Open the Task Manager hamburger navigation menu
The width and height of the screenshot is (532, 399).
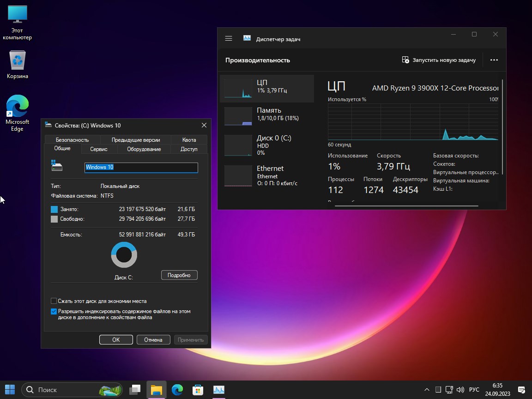[229, 39]
